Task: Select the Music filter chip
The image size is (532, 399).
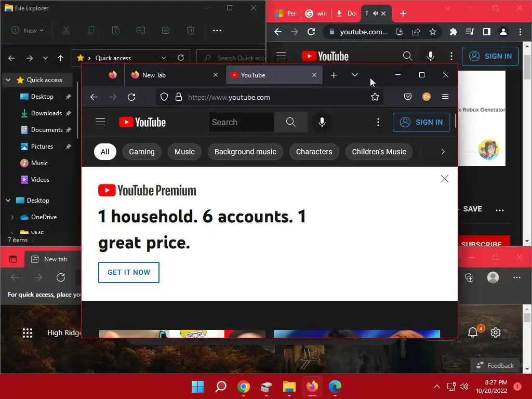Action: [184, 152]
